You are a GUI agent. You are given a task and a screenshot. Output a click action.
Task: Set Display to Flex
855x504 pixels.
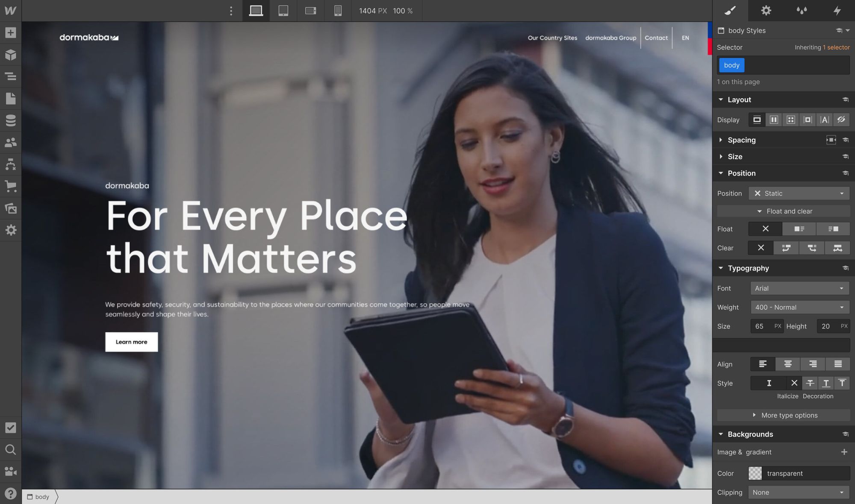tap(773, 120)
